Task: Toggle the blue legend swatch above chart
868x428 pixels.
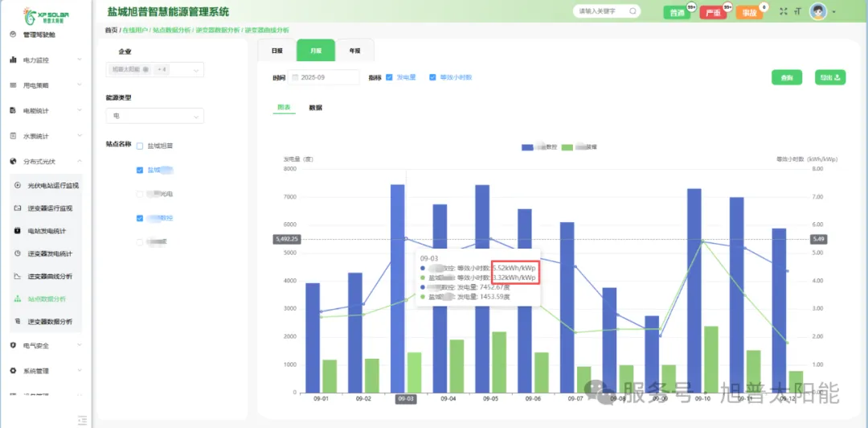Action: [x=528, y=147]
